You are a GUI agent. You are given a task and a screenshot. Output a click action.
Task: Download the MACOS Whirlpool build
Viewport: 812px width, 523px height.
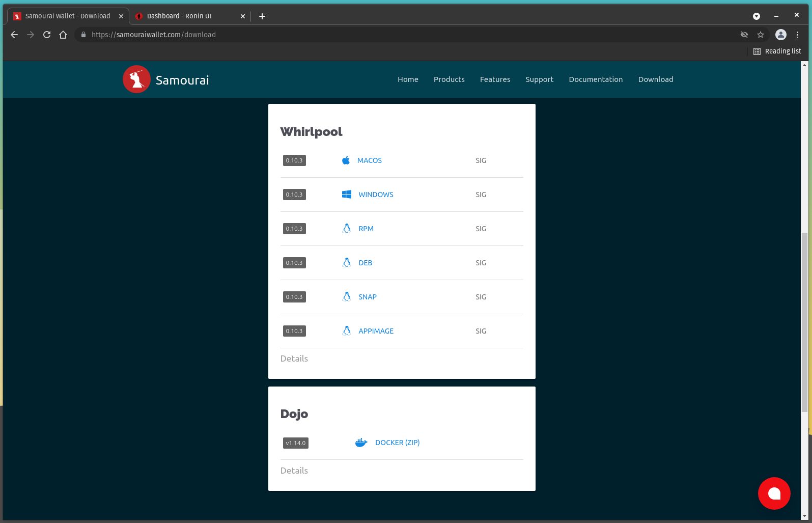pyautogui.click(x=370, y=160)
